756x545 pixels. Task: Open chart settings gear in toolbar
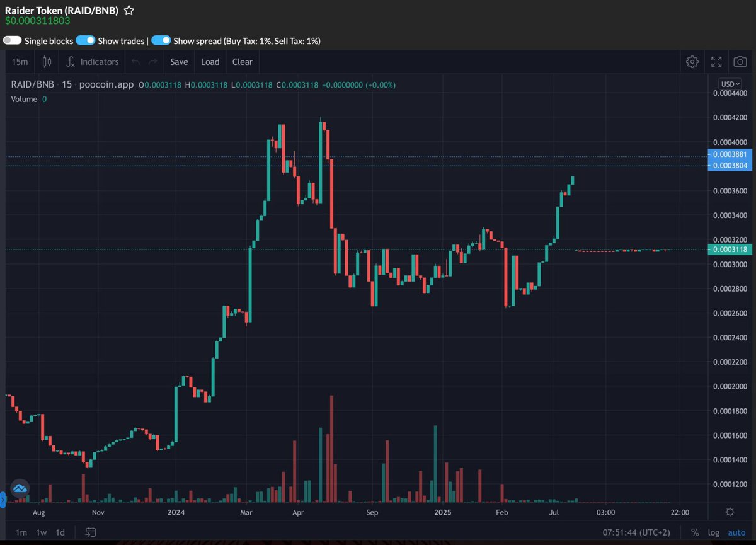point(692,62)
